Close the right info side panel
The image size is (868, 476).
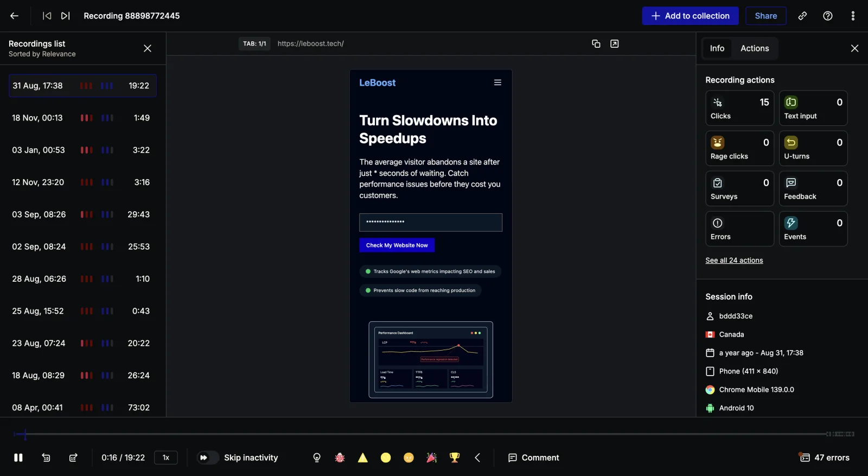[854, 48]
